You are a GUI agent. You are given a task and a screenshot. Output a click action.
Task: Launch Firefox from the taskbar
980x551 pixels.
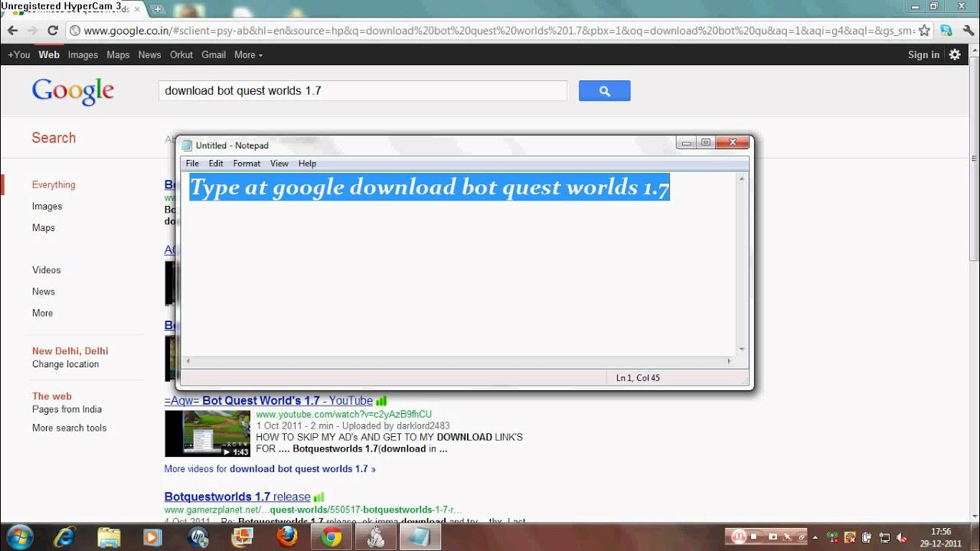click(288, 536)
